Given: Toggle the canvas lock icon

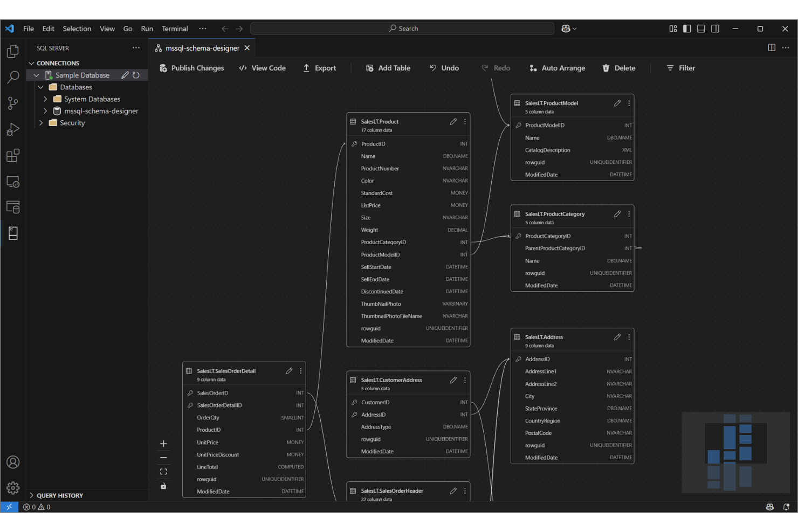Looking at the screenshot, I should [163, 486].
